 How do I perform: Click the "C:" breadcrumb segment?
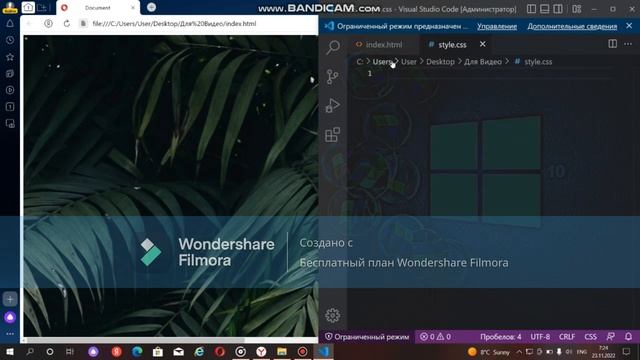pos(360,62)
